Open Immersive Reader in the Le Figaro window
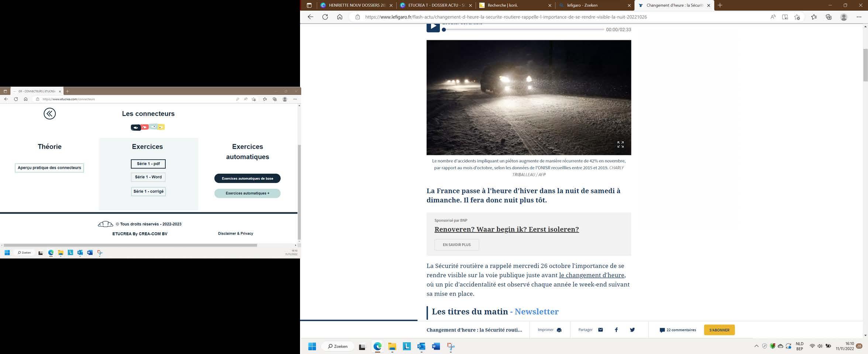Screen dimensions: 868x354 pos(785,17)
